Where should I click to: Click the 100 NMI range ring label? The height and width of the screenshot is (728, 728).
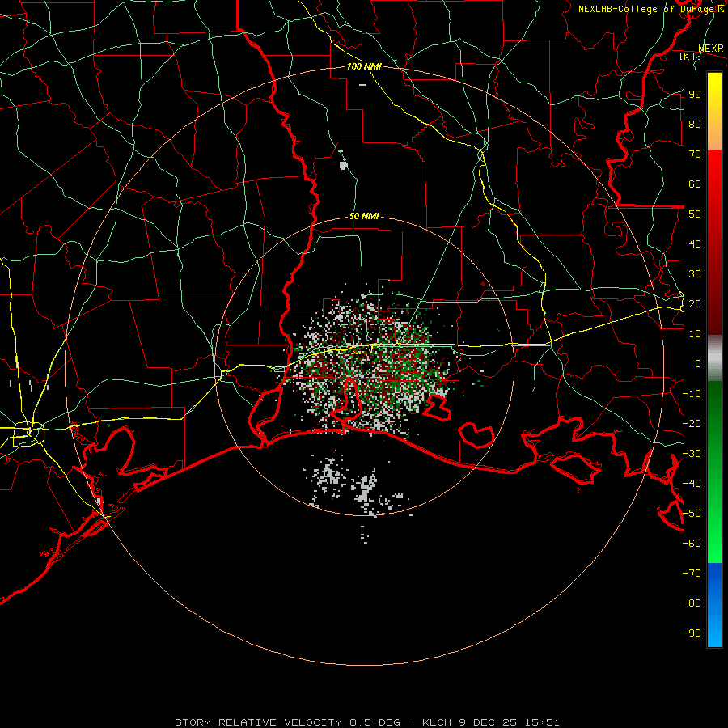pos(364,66)
